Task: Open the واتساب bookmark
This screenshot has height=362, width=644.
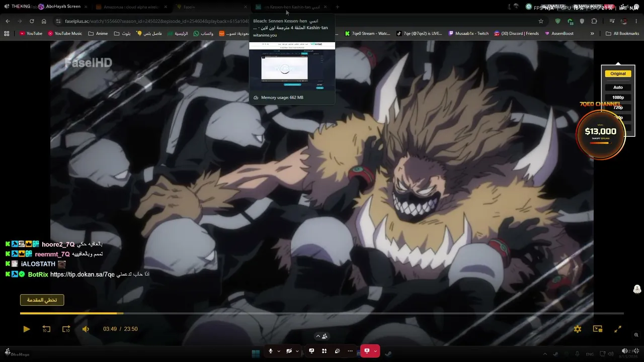Action: [x=204, y=34]
